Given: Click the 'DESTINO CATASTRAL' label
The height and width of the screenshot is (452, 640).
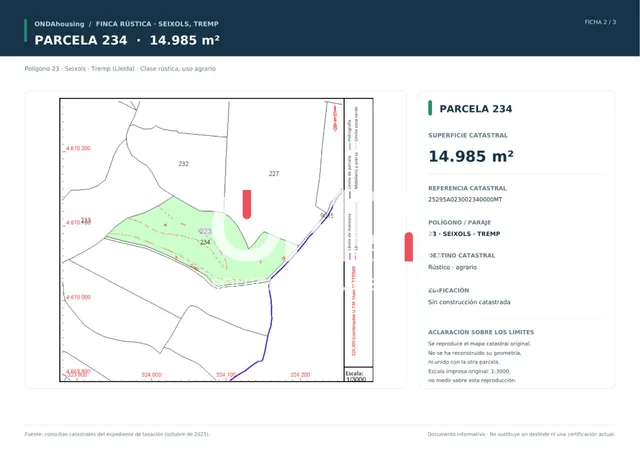Looking at the screenshot, I should (x=462, y=256).
